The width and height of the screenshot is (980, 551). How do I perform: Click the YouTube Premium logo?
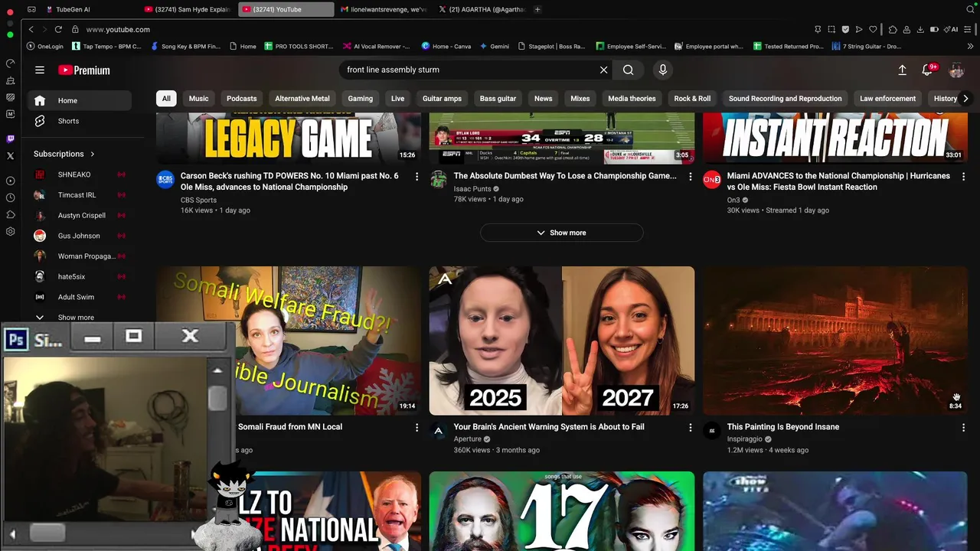coord(84,70)
